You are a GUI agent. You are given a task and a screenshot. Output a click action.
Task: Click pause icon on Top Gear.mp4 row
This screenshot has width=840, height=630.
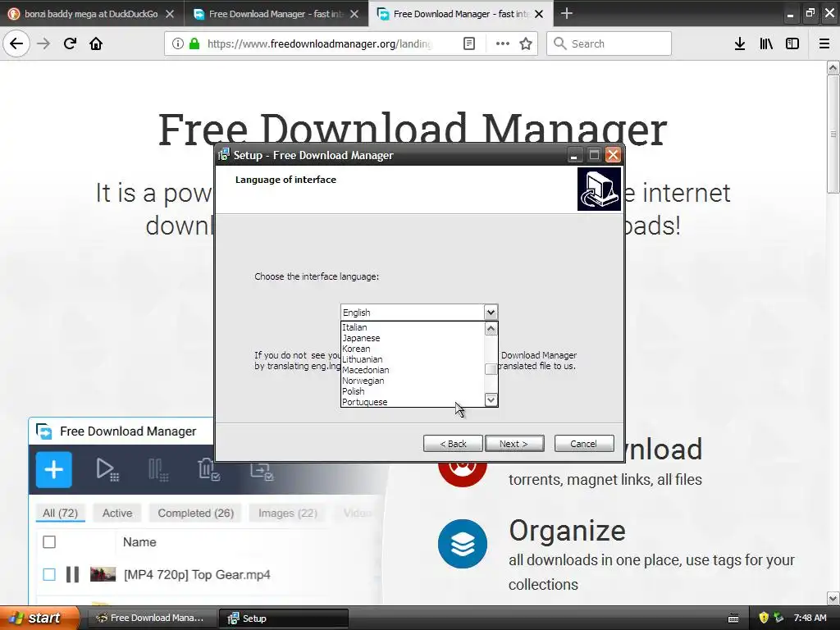coord(72,575)
